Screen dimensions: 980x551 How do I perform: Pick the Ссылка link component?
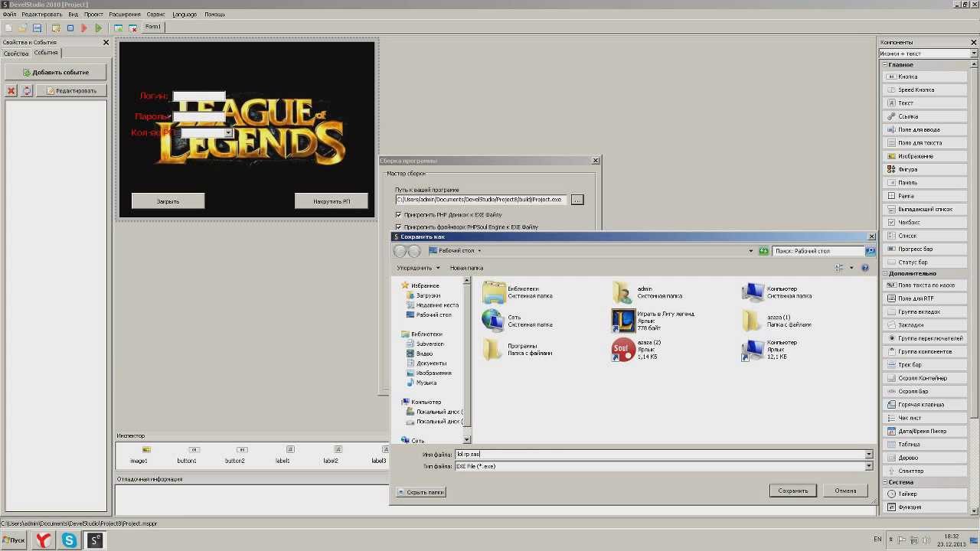[926, 116]
